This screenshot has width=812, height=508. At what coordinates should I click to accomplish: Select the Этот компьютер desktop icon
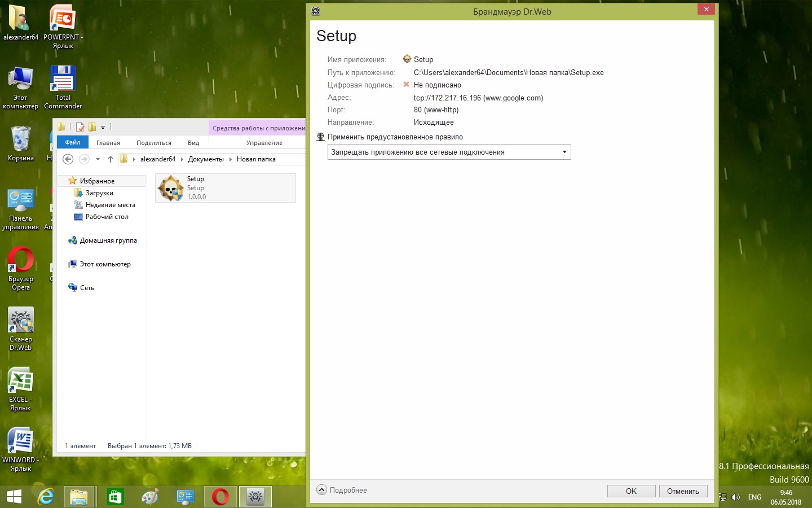point(21,87)
